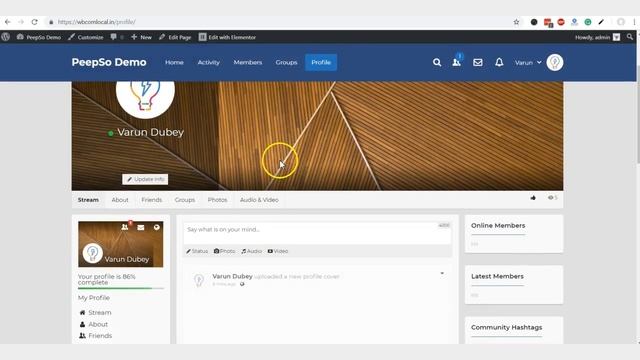Open comments bubble in admin bar
640x360 pixels.
tap(116, 37)
